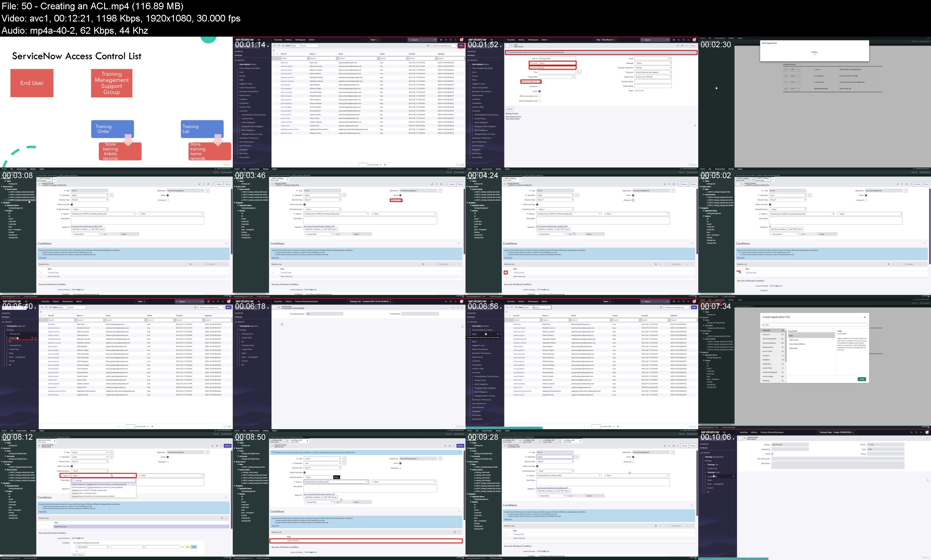Click attachment paperclip in 00:03:08 ACL form
The width and height of the screenshot is (931, 560).
pyautogui.click(x=199, y=184)
